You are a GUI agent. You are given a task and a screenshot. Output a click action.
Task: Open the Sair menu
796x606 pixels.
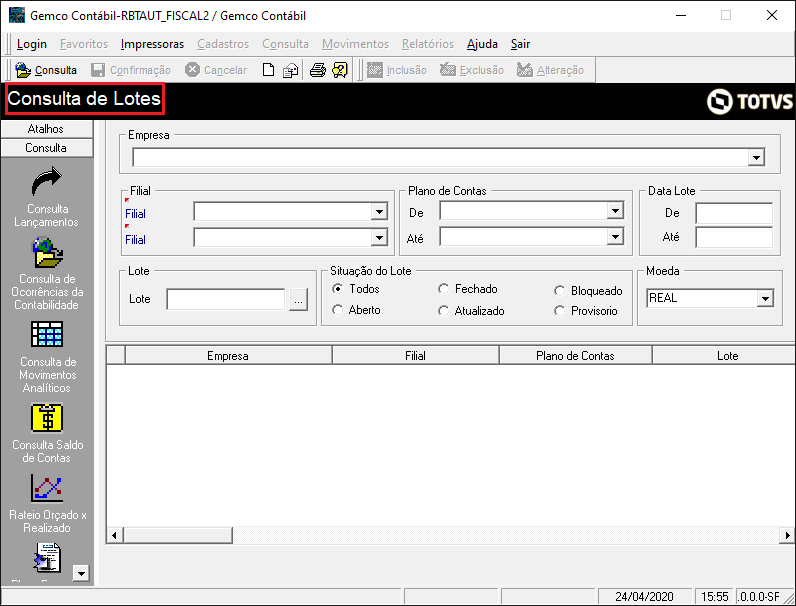(520, 44)
